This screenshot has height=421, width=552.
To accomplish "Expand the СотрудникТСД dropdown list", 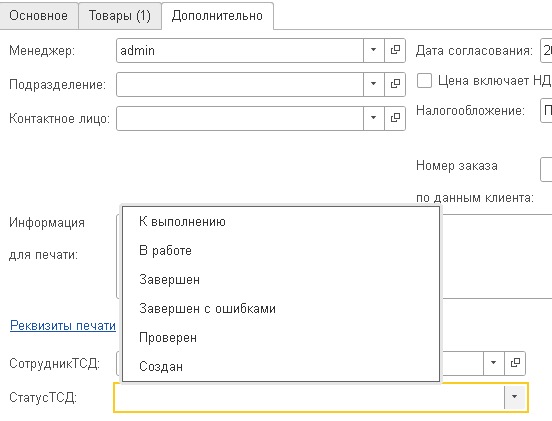I will pyautogui.click(x=494, y=363).
